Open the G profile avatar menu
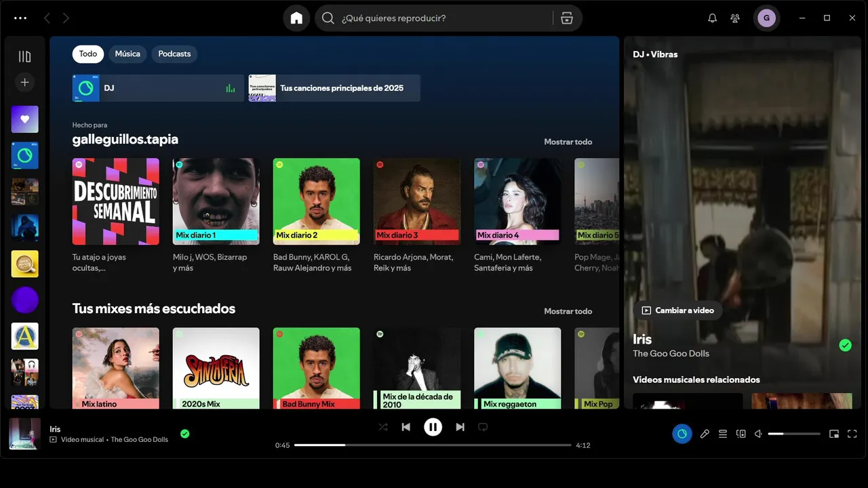Viewport: 868px width, 488px height. [x=766, y=18]
